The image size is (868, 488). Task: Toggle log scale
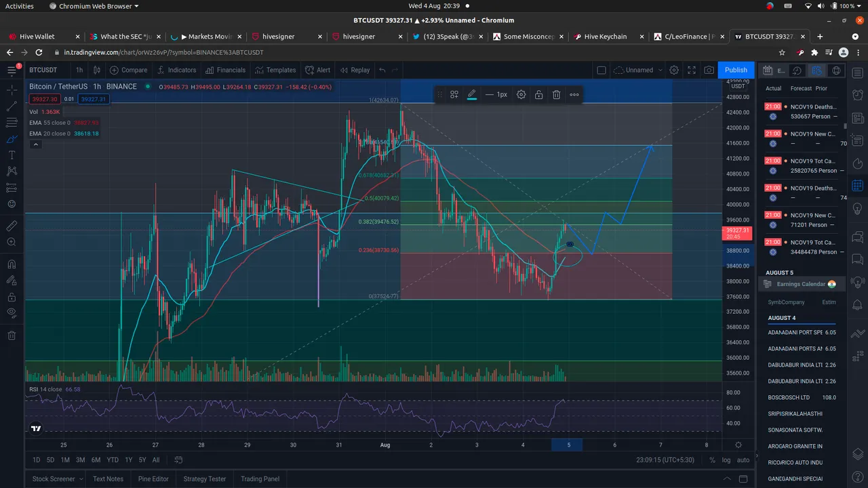(x=726, y=460)
